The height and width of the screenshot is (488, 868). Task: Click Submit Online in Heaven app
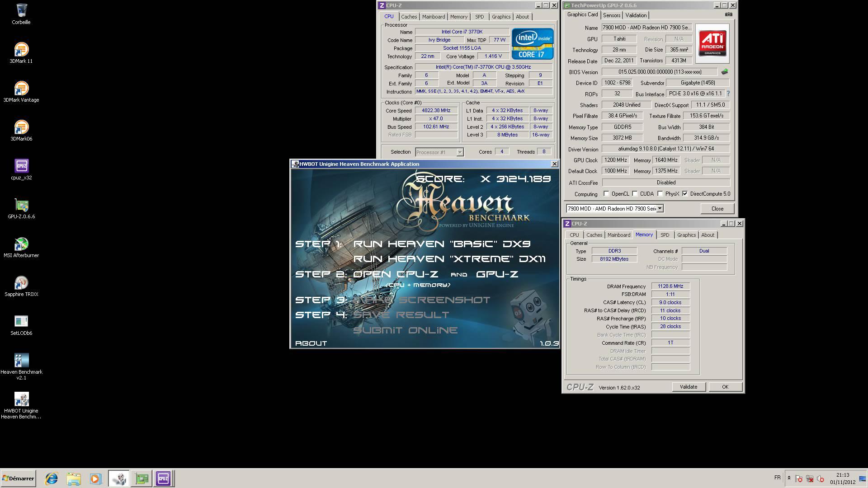click(405, 330)
